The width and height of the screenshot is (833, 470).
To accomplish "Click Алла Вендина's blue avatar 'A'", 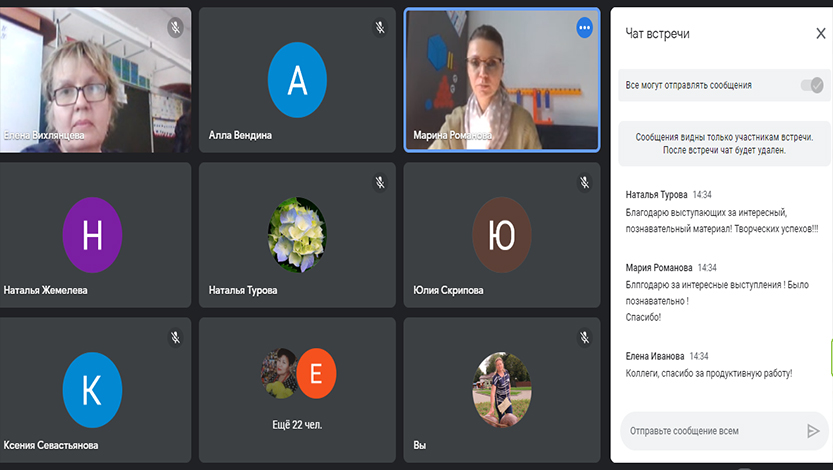I will (297, 80).
